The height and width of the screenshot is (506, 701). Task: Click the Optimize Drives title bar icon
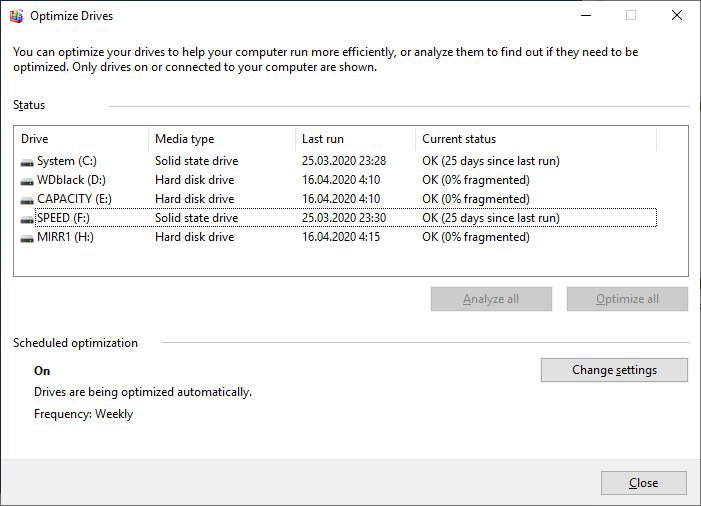[17, 16]
